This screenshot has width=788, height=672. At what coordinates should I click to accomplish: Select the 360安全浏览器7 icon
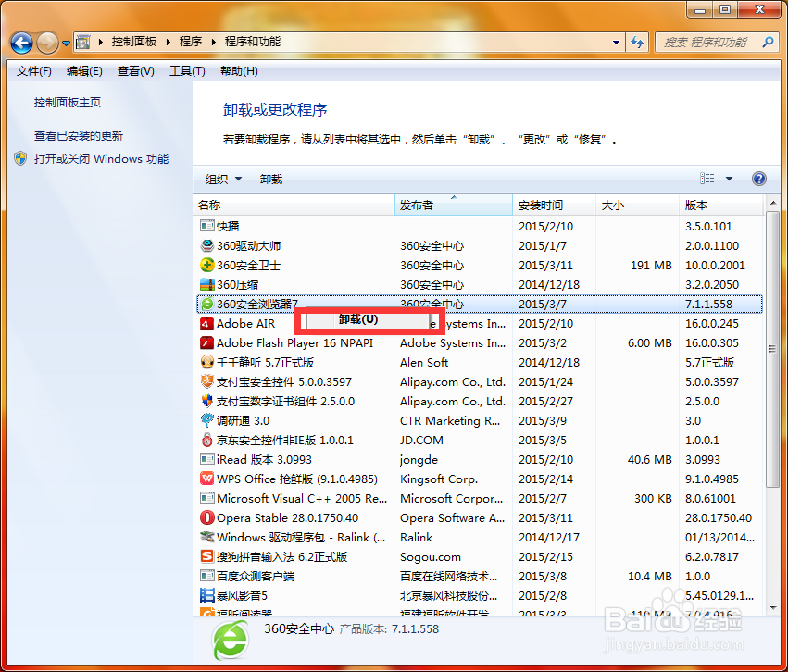[206, 304]
